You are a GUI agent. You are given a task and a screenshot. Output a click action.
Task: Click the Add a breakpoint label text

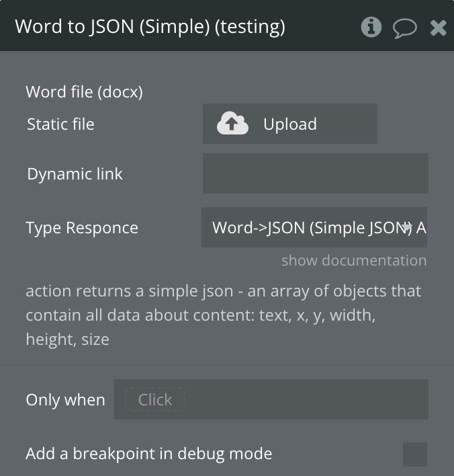pyautogui.click(x=148, y=454)
